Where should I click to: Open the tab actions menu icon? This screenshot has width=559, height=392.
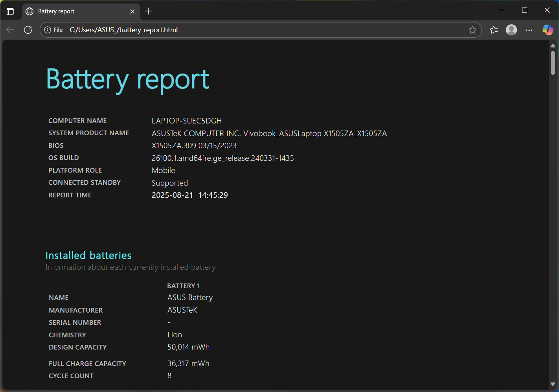pos(10,11)
